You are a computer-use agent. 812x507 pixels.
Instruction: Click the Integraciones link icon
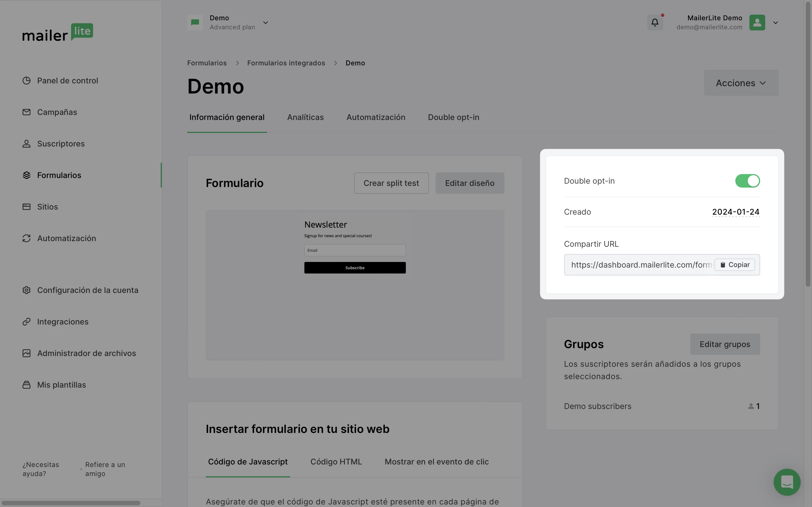tap(27, 322)
